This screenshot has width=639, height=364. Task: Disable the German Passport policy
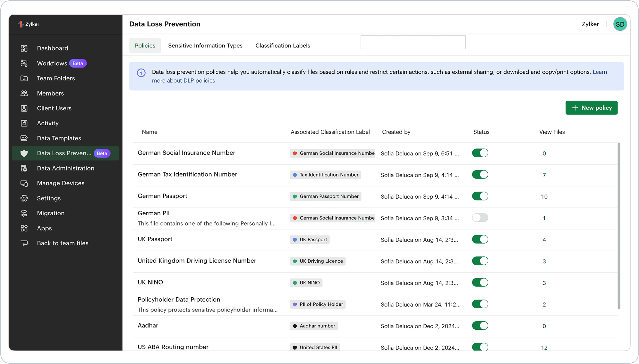480,196
